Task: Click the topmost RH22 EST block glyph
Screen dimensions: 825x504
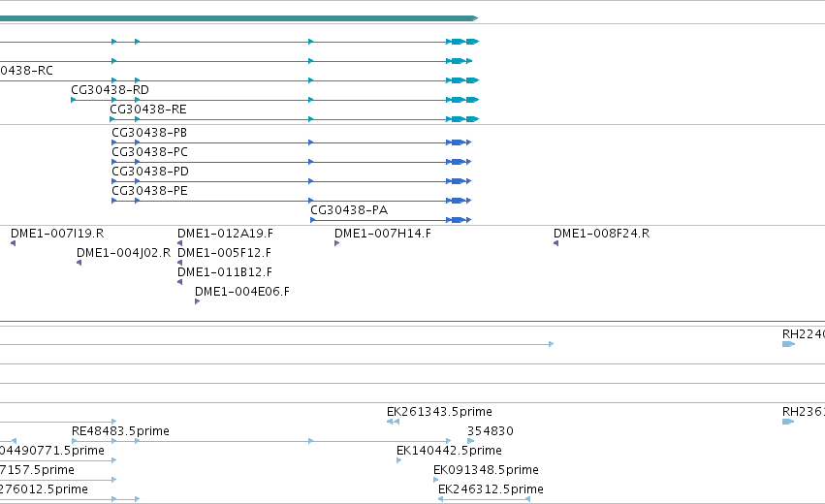Action: click(x=789, y=344)
